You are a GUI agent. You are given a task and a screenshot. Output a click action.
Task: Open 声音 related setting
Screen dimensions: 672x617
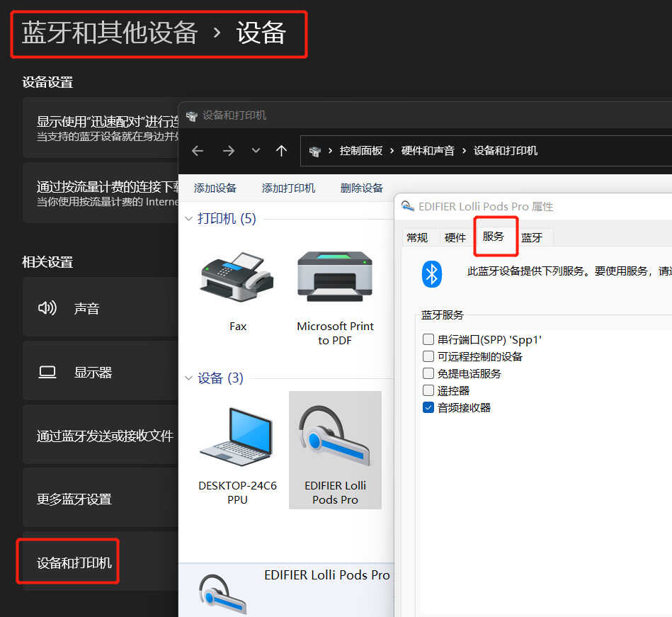pos(101,307)
